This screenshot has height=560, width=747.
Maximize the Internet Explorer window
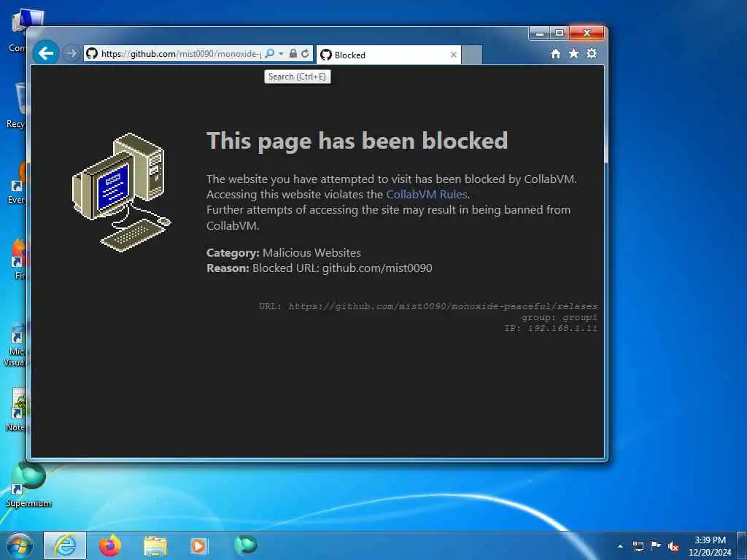click(560, 34)
